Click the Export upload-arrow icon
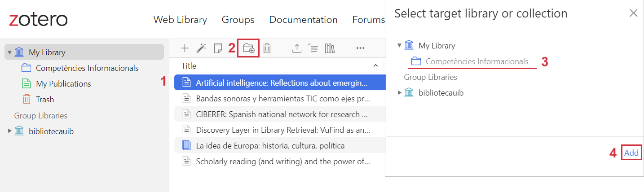644x192 pixels. (297, 48)
